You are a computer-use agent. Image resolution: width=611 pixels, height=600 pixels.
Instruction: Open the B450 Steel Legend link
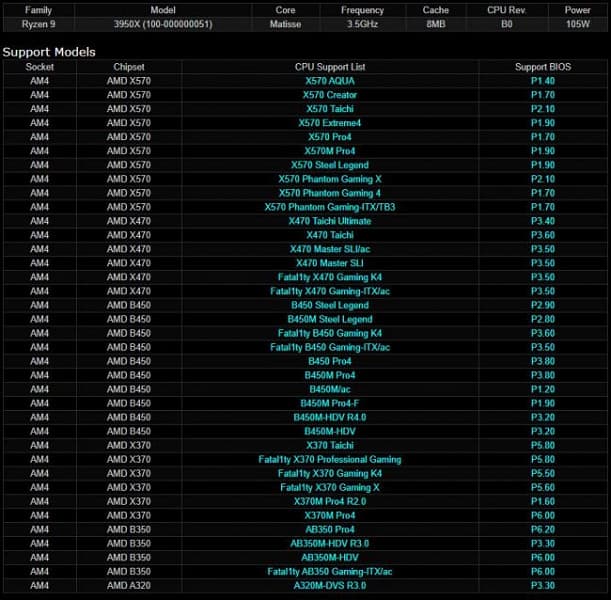point(330,305)
